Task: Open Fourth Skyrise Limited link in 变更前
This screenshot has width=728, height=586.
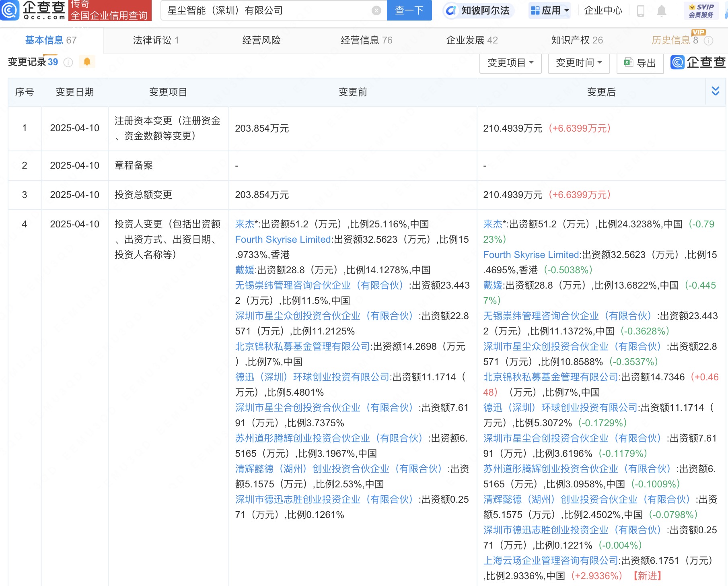Action: [283, 239]
